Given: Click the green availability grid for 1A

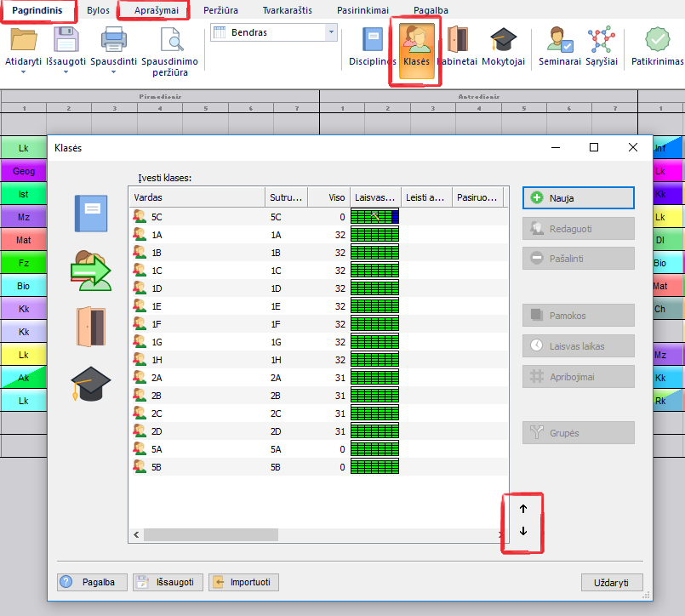Looking at the screenshot, I should 374,235.
